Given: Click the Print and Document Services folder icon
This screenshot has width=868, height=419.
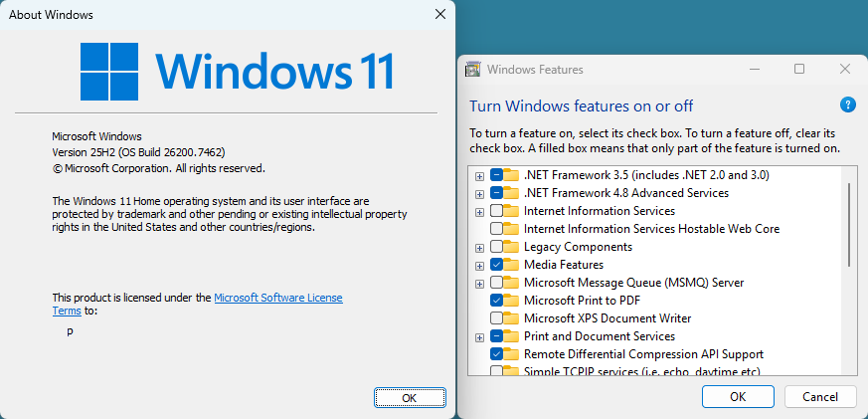Looking at the screenshot, I should (511, 336).
